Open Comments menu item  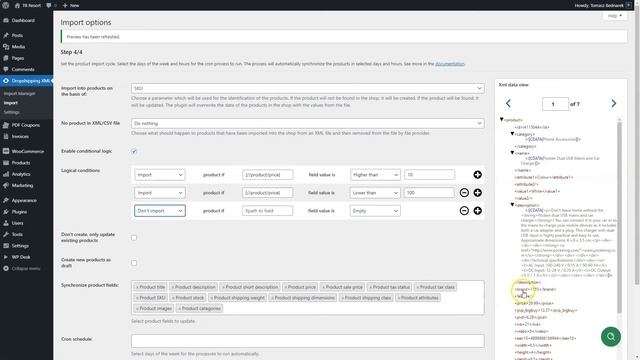23,69
